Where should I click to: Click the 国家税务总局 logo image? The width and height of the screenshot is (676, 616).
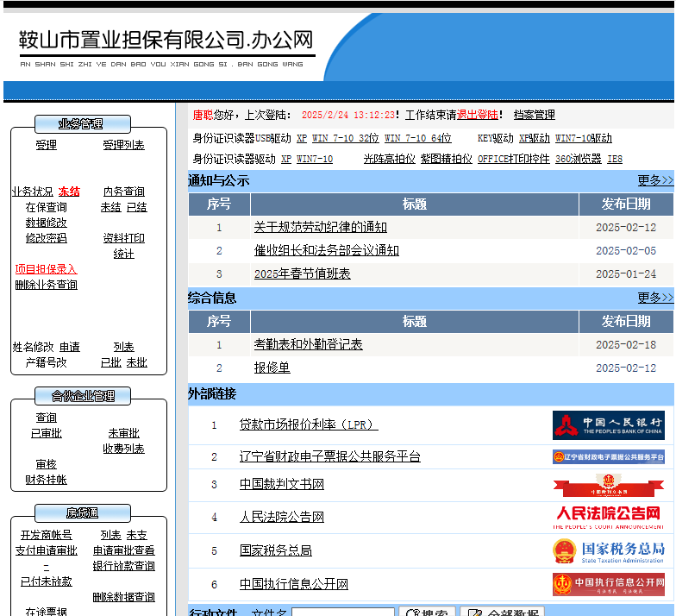tap(609, 550)
